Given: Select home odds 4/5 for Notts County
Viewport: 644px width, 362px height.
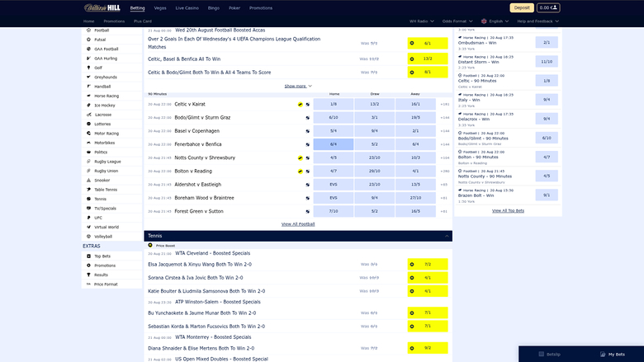Looking at the screenshot, I should 334,157.
